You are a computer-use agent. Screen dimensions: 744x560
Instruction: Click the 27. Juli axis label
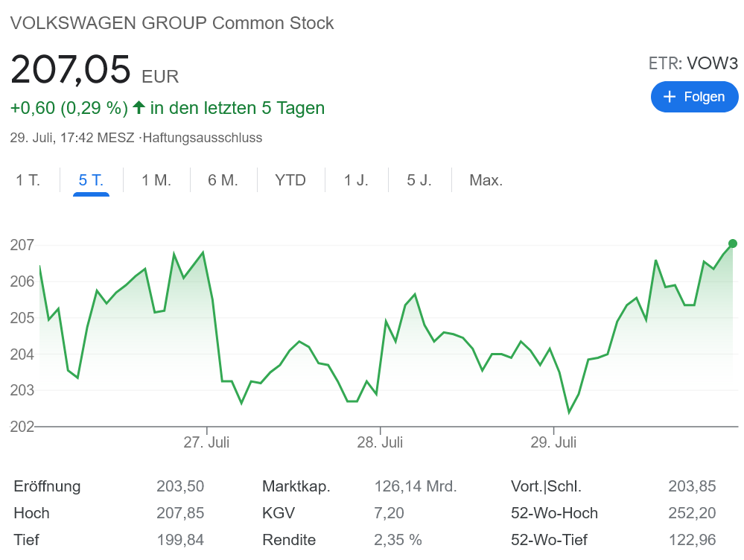click(206, 442)
